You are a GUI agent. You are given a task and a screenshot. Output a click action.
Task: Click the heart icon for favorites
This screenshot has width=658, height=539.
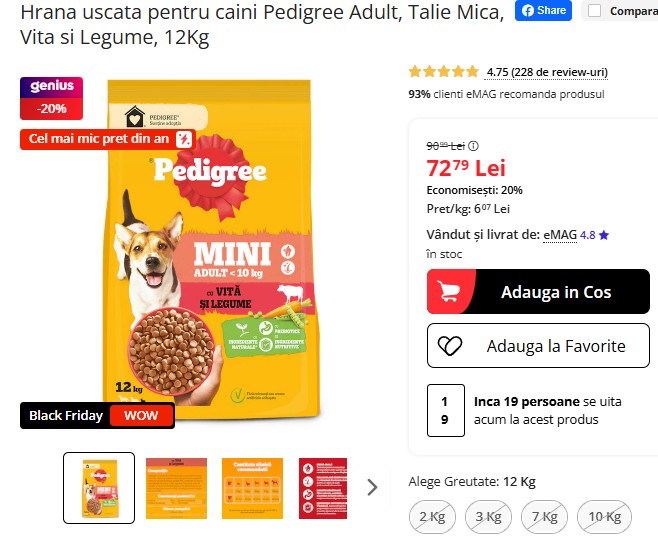pos(449,346)
